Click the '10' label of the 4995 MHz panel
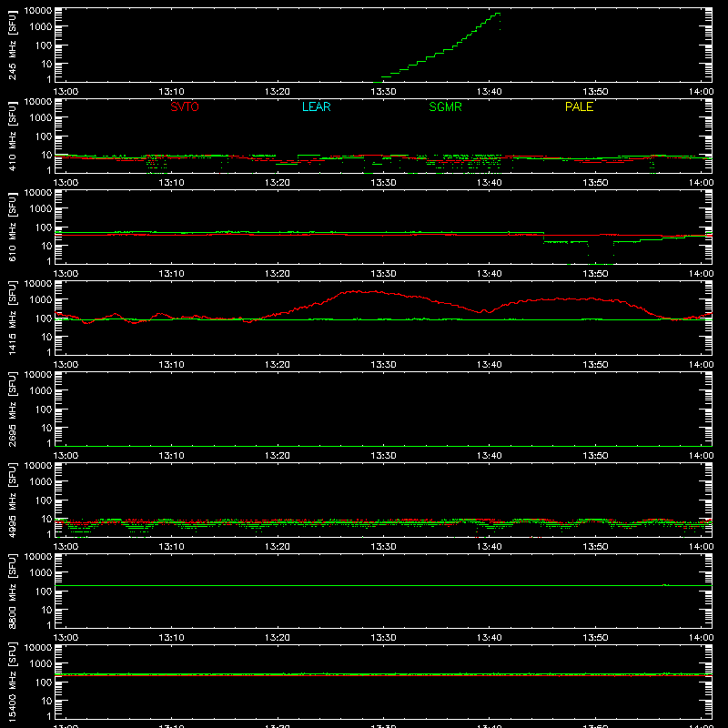Image resolution: width=728 pixels, height=728 pixels. coord(46,519)
